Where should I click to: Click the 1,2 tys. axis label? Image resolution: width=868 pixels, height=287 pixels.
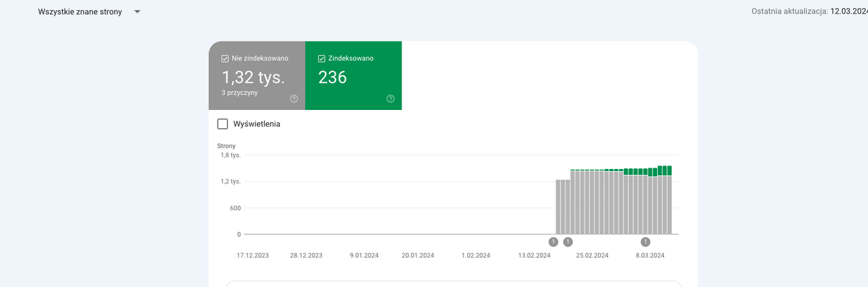pos(231,182)
